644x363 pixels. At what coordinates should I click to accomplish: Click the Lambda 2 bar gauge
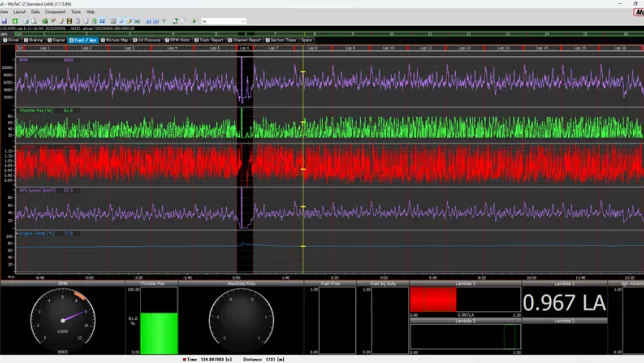(x=465, y=337)
